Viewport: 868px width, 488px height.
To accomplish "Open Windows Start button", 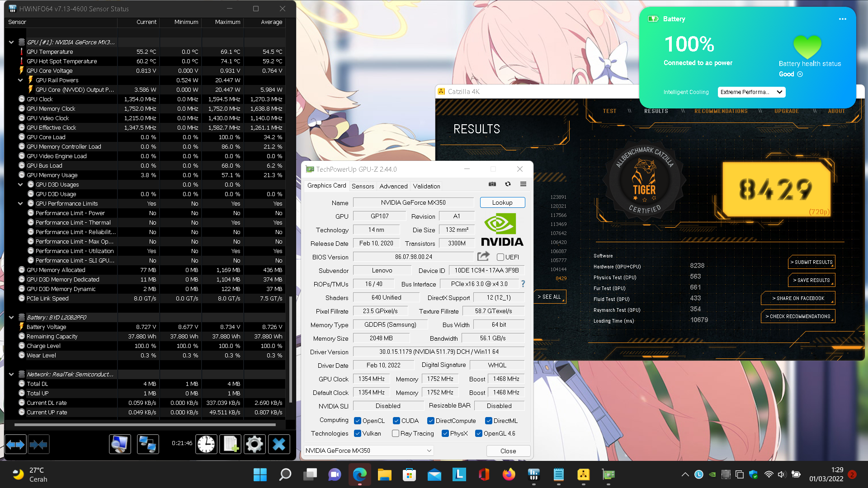I will pyautogui.click(x=260, y=474).
